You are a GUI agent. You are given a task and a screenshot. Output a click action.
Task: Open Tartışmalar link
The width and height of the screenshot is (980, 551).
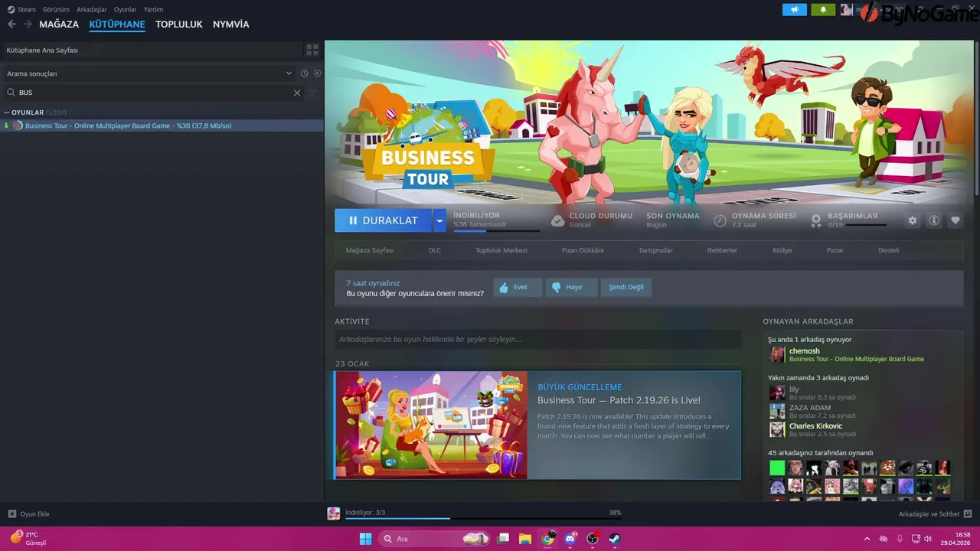coord(655,250)
